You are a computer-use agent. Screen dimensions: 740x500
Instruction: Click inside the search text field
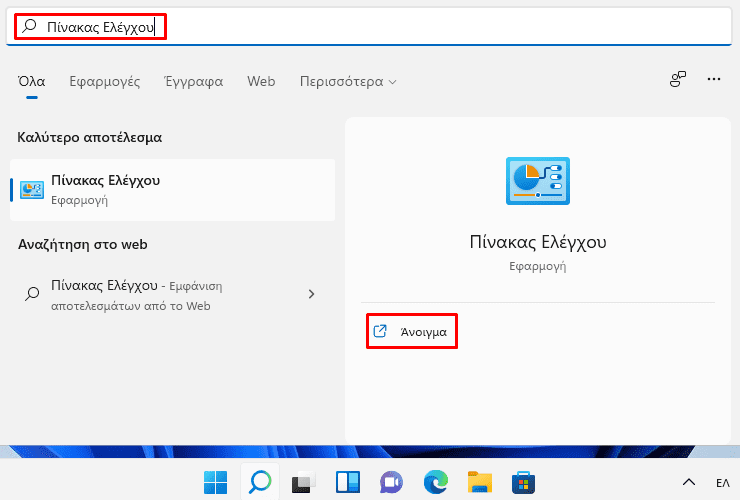(368, 26)
